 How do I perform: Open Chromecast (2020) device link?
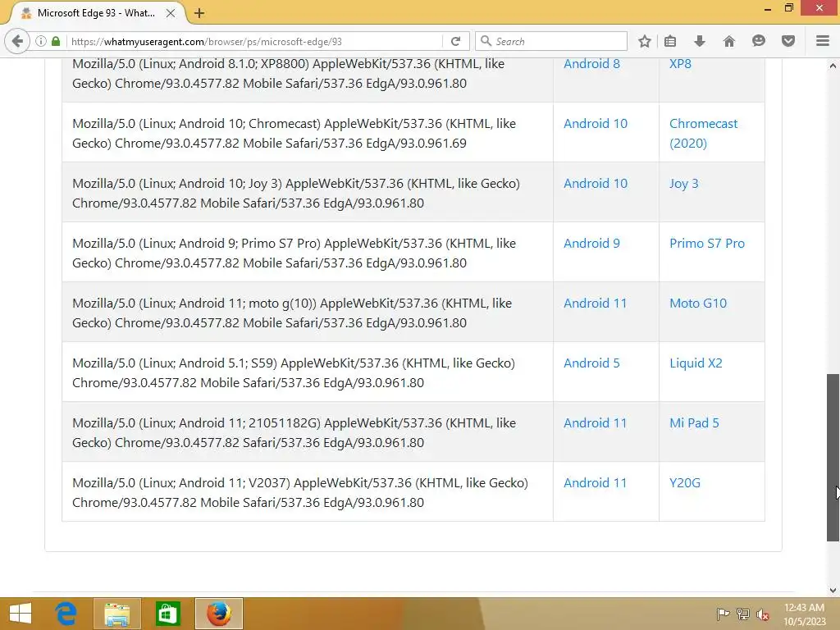pos(703,134)
